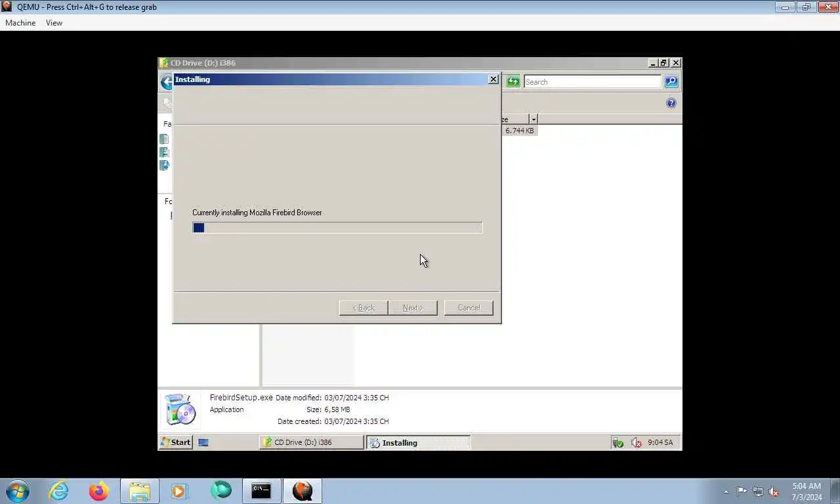Click the FirebirdSetup.exe filename in details pane
The width and height of the screenshot is (840, 504).
(241, 398)
